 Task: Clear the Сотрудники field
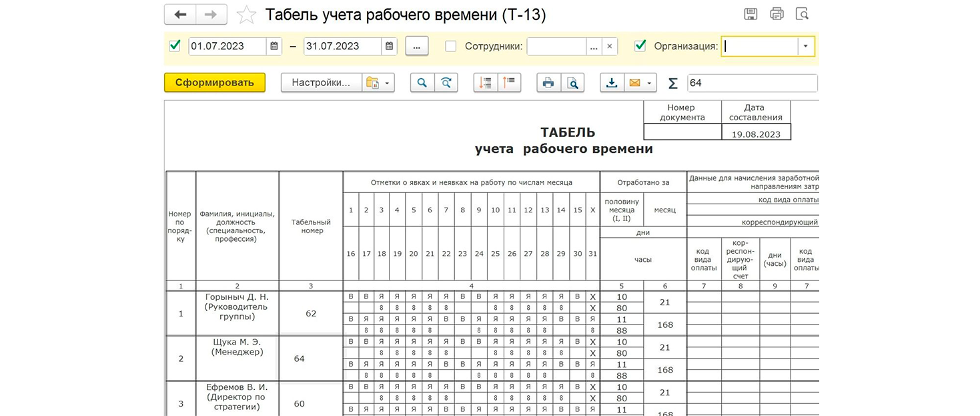pyautogui.click(x=609, y=46)
